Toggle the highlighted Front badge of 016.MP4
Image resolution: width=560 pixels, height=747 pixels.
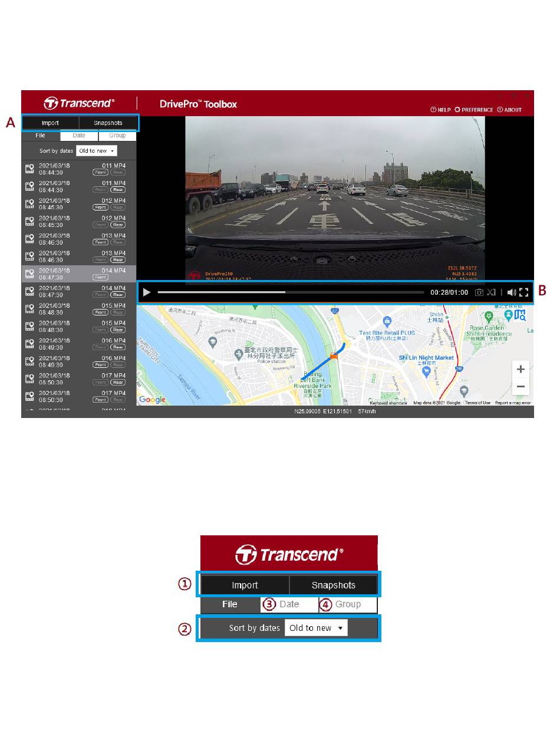tap(101, 365)
